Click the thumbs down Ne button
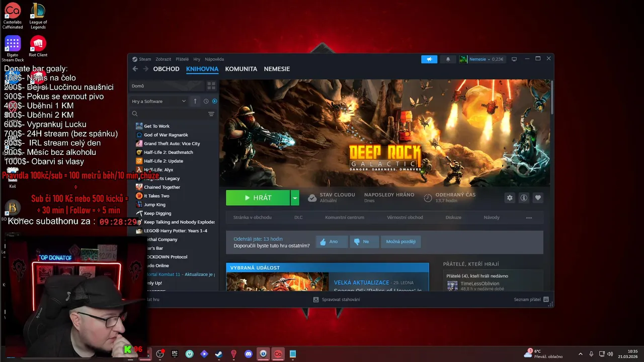The height and width of the screenshot is (362, 644). pyautogui.click(x=364, y=242)
